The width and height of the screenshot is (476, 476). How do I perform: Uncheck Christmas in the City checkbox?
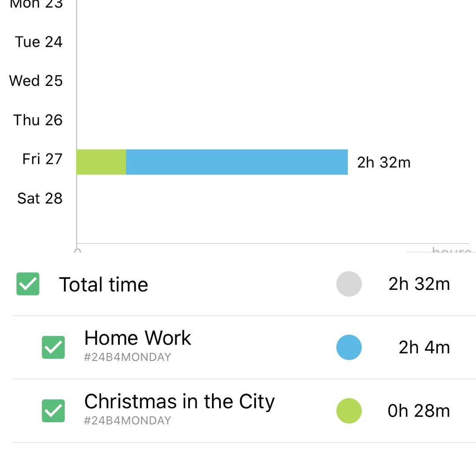tap(53, 411)
